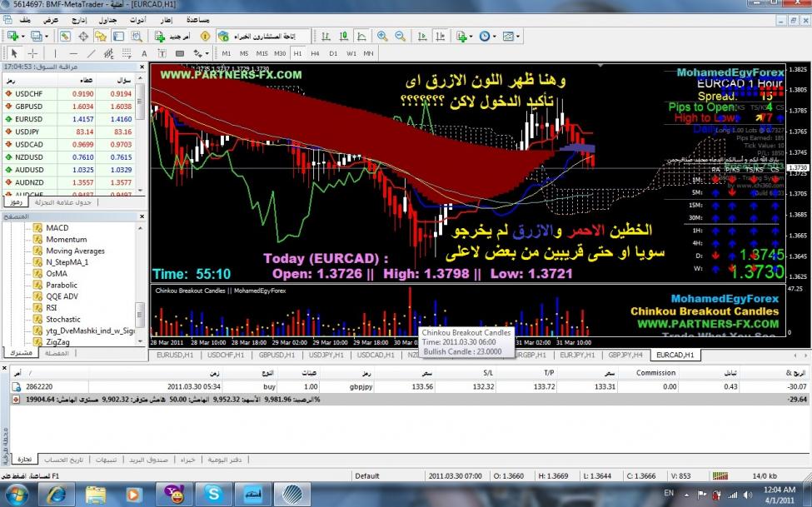812x507 pixels.
Task: Expand the Templates dropdown arrow
Action: 517,37
